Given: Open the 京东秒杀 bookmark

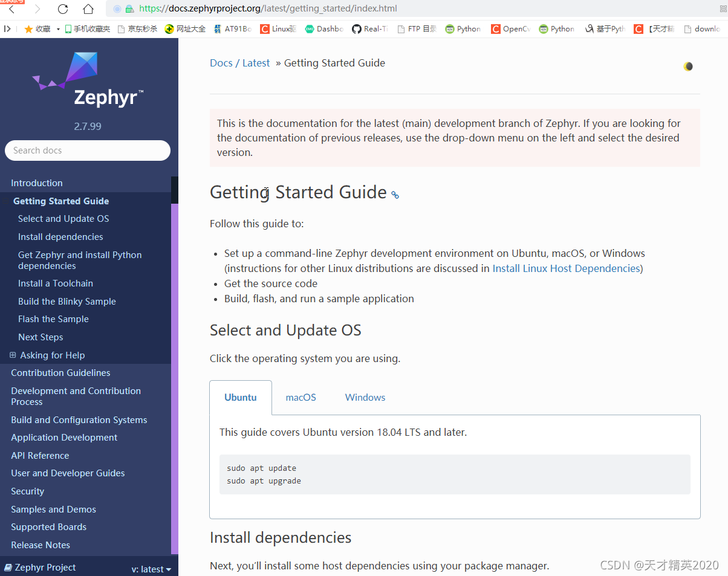Looking at the screenshot, I should (x=137, y=28).
